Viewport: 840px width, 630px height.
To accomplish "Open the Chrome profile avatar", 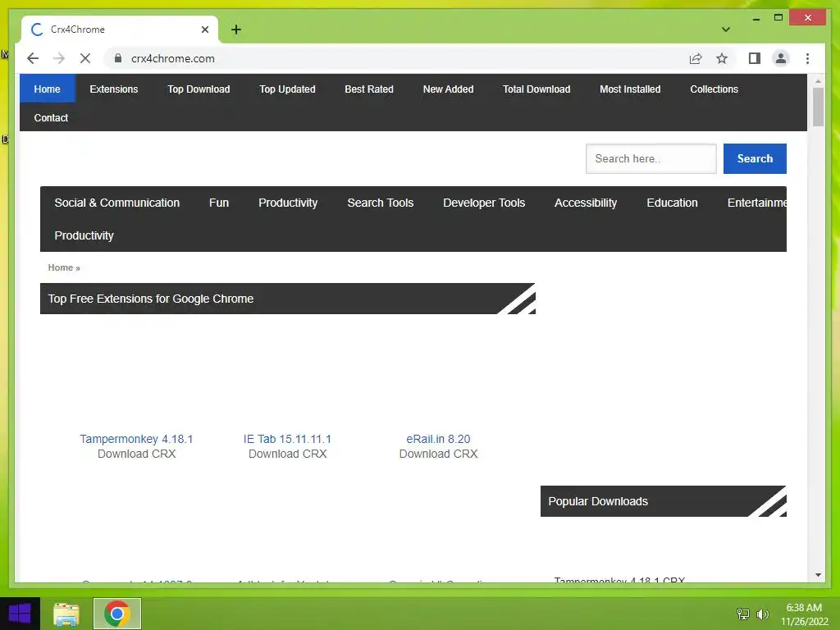I will point(781,58).
